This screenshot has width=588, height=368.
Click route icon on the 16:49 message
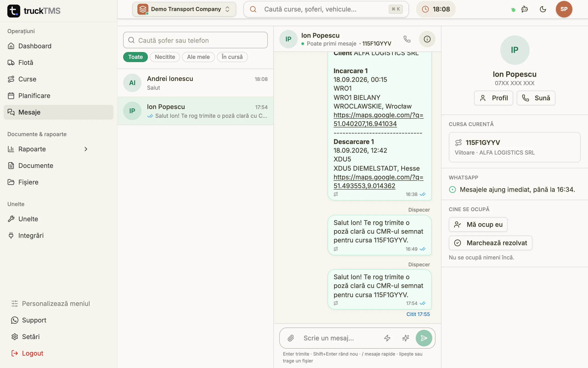336,249
